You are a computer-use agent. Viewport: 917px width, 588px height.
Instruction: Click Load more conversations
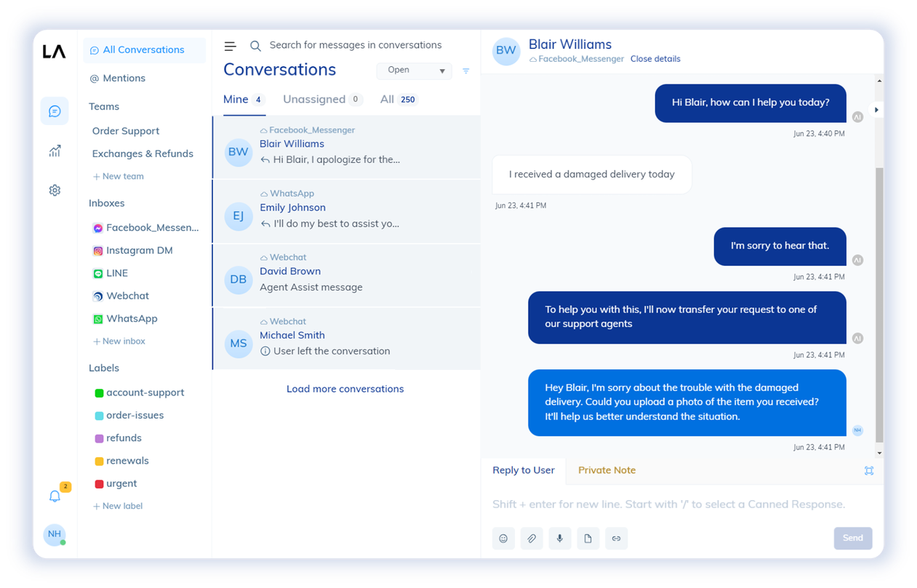[x=345, y=389]
